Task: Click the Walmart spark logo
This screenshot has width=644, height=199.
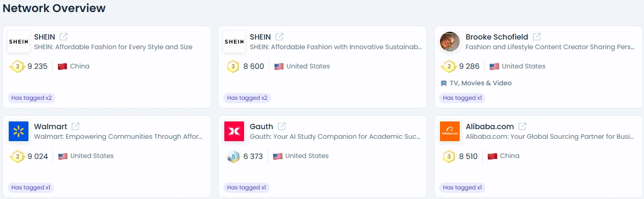Action: point(19,131)
